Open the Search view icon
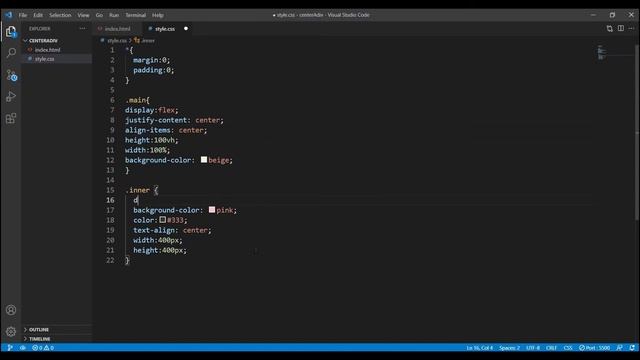 tap(11, 53)
